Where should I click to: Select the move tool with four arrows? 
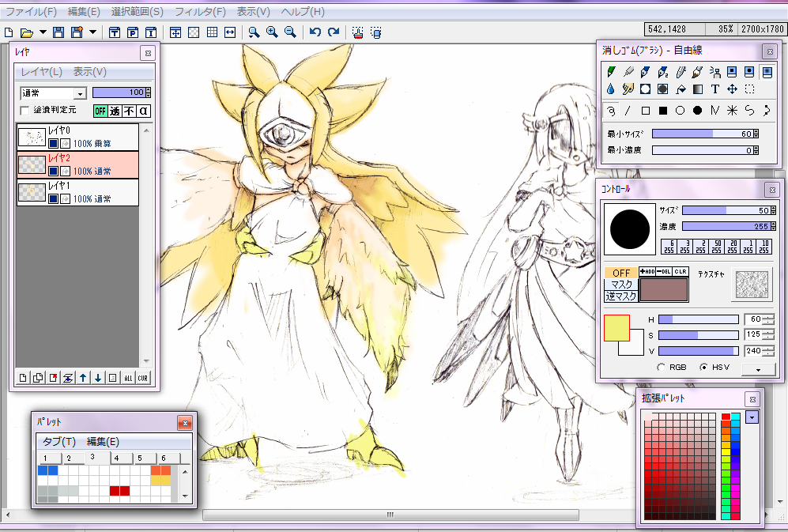[x=732, y=89]
